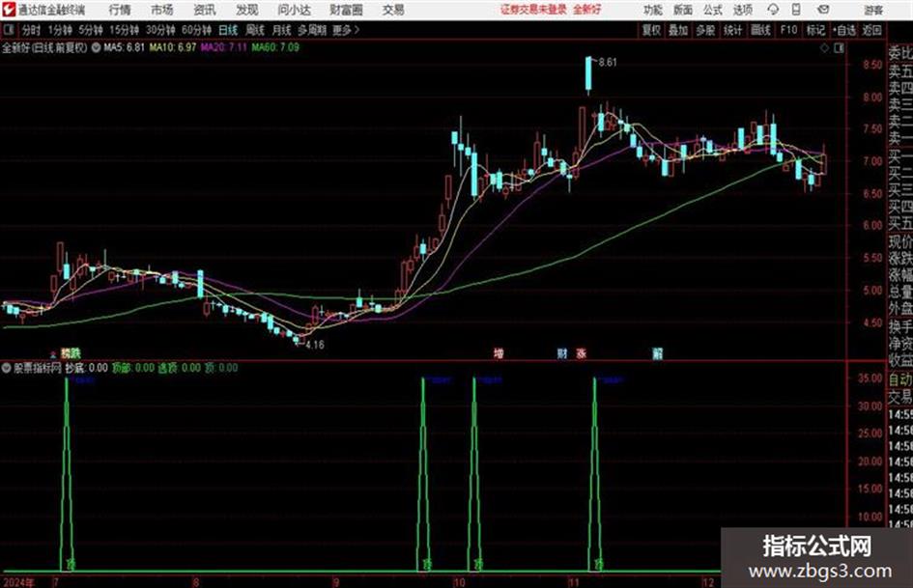Open the 功能 menu

[x=653, y=10]
